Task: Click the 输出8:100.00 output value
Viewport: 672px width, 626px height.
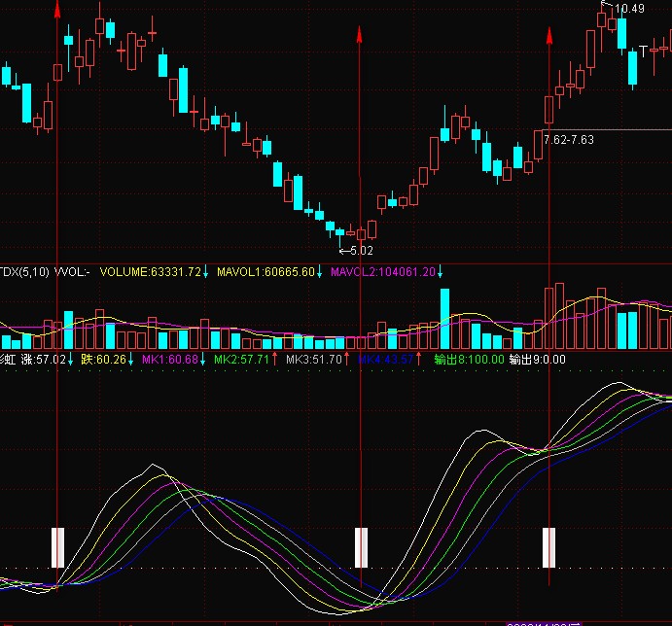Action: 469,360
